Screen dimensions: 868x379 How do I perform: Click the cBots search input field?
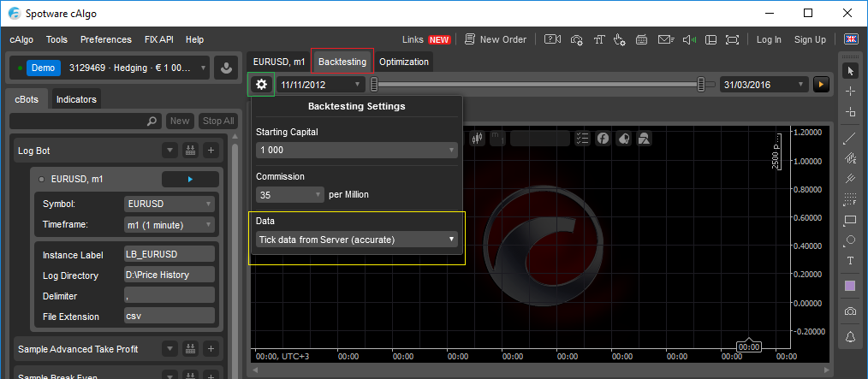[86, 121]
